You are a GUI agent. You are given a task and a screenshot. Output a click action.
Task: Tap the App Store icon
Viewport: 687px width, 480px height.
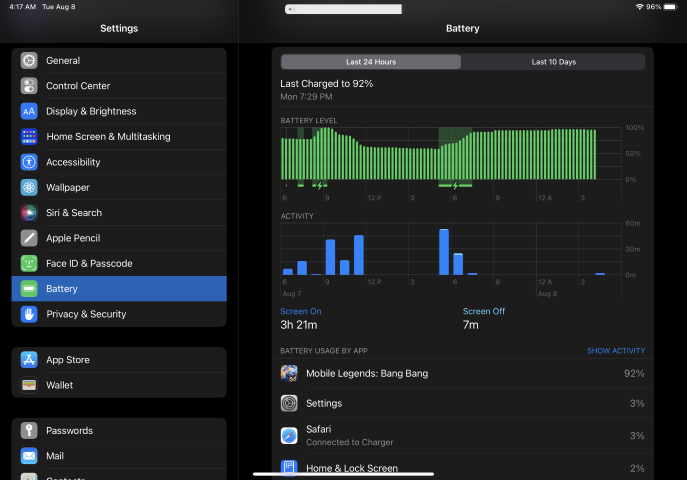pos(29,360)
